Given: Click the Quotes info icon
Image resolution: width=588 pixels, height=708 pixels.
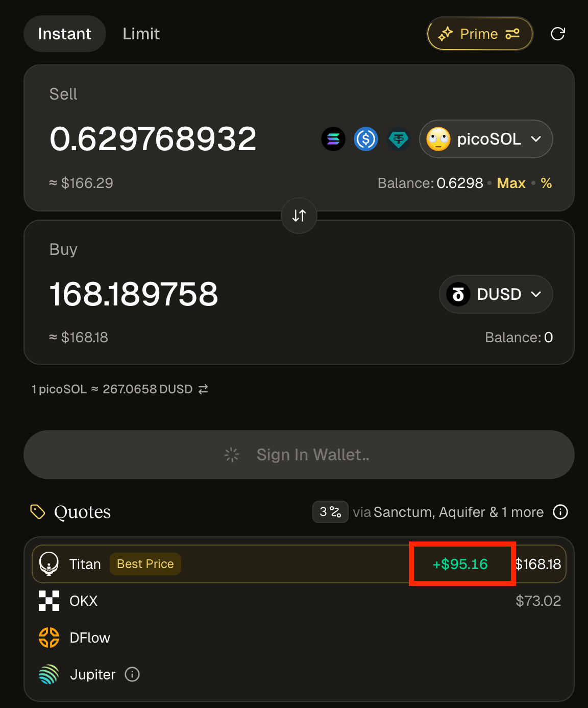Looking at the screenshot, I should click(x=560, y=512).
